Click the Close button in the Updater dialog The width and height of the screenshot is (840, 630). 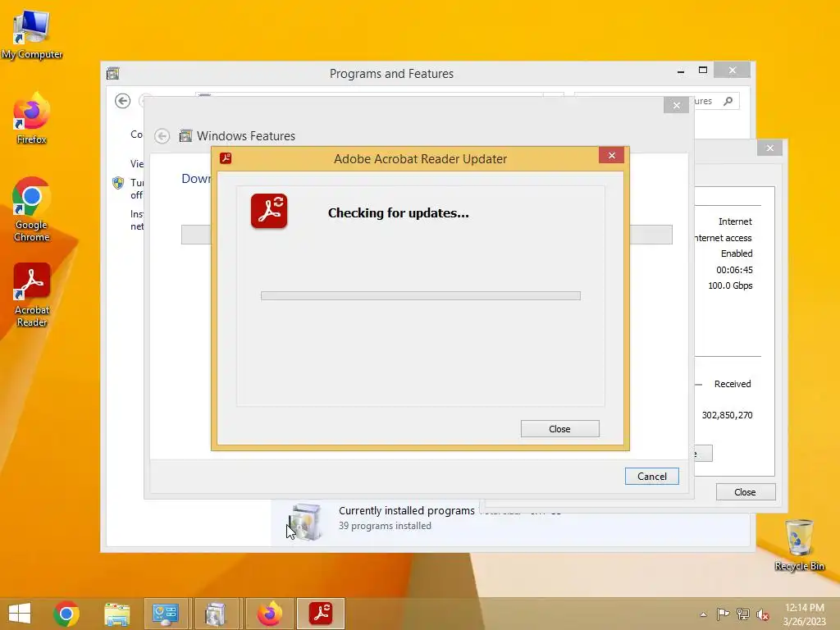[x=559, y=428]
